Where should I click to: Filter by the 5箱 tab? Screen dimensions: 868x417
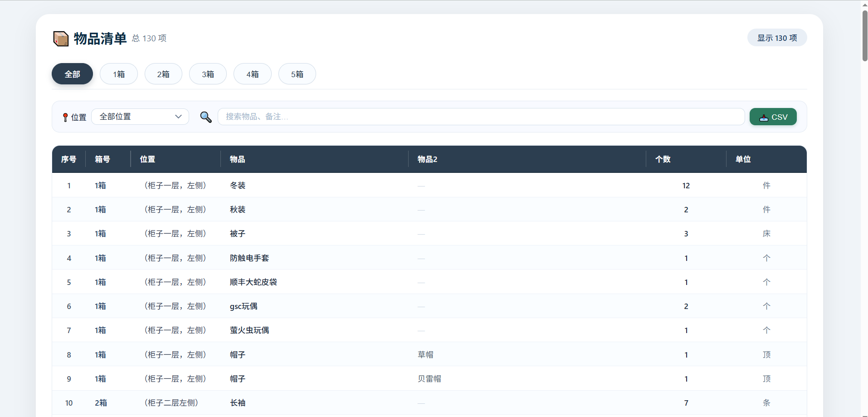tap(297, 74)
